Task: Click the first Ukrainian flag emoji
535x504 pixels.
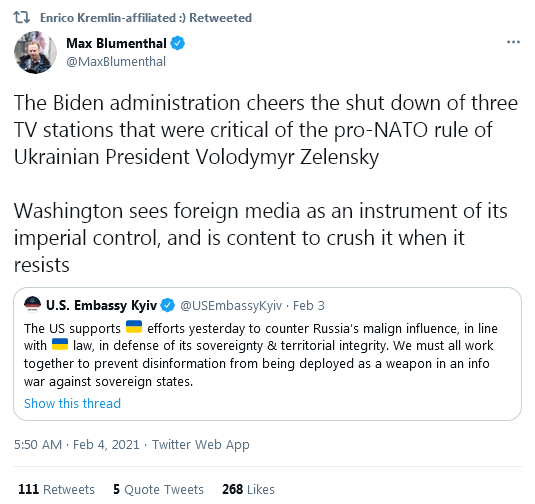Action: tap(134, 327)
